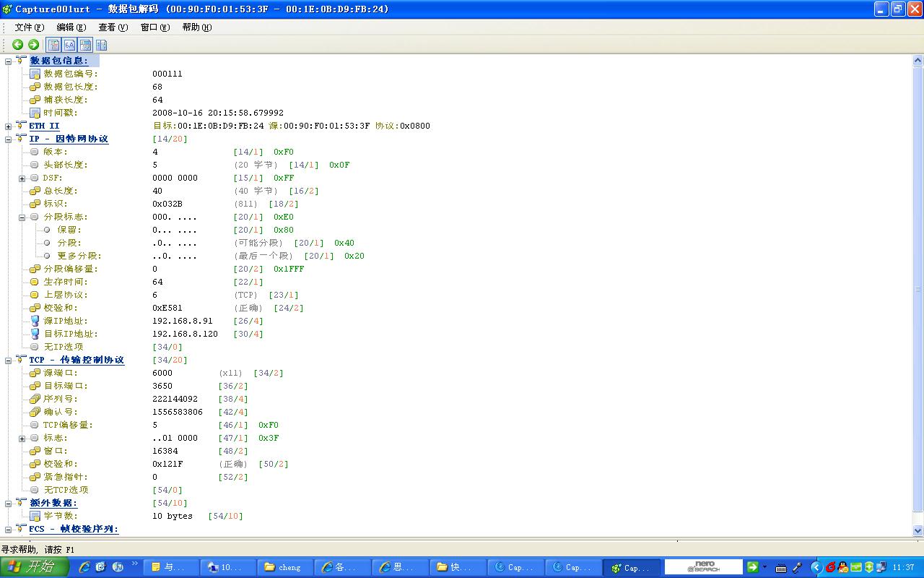Image resolution: width=924 pixels, height=578 pixels.
Task: Select the split-pane compare view toolbar icon
Action: (x=102, y=44)
